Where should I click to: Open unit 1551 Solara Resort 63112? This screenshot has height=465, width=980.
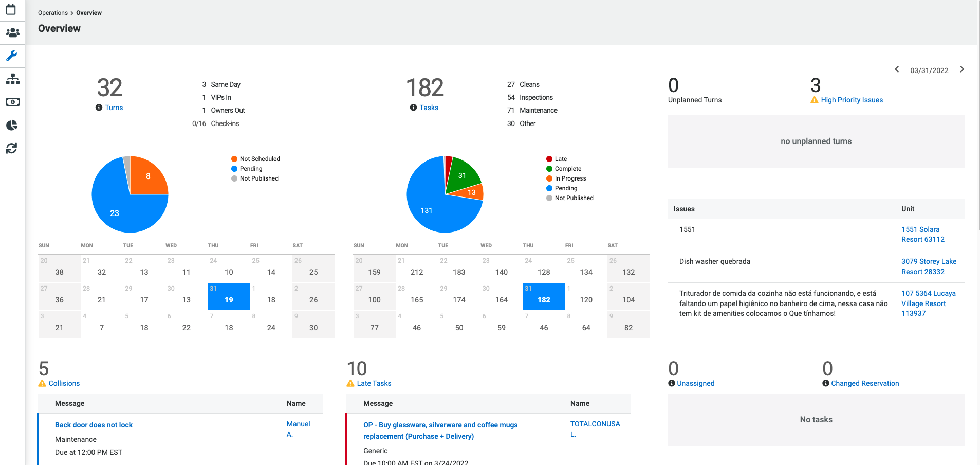click(923, 235)
